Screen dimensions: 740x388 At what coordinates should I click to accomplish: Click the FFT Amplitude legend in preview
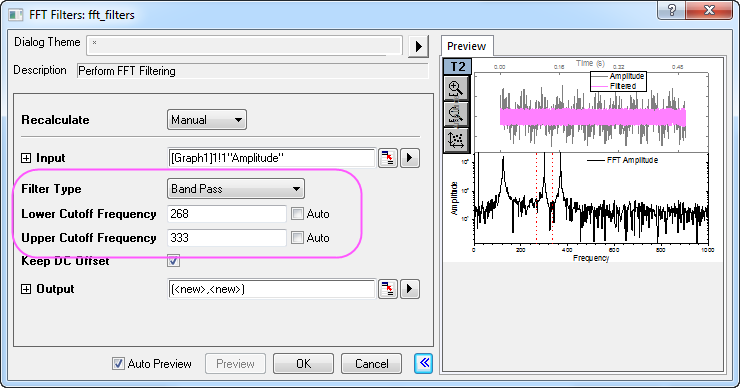coord(622,160)
